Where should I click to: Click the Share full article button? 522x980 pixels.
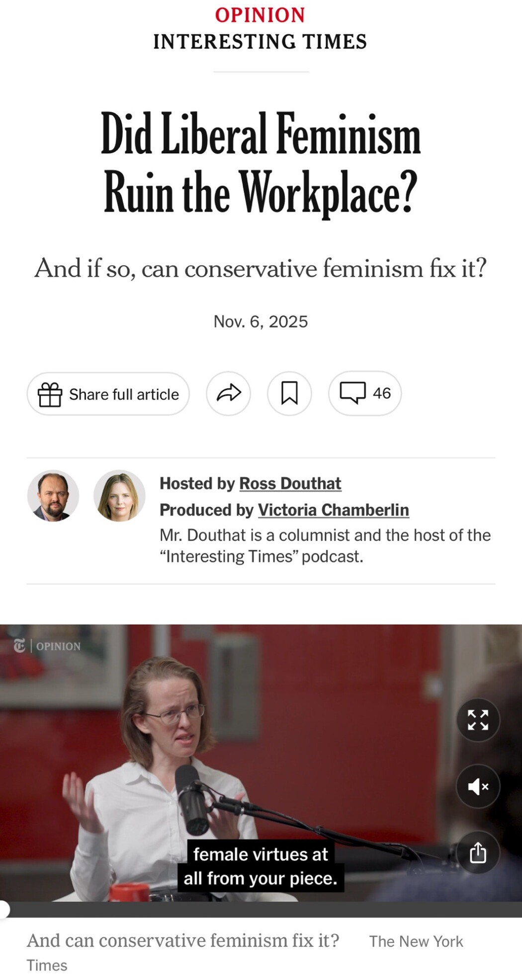108,394
